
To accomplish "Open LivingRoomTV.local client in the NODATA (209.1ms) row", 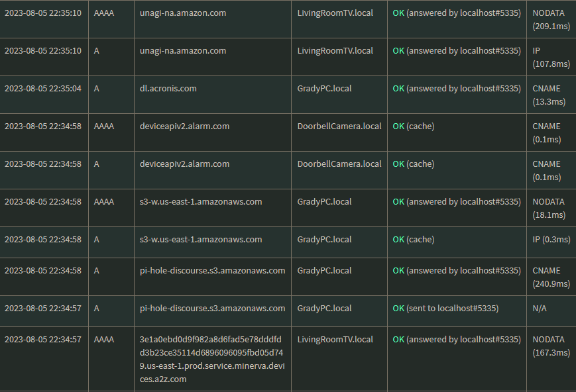I will pyautogui.click(x=335, y=13).
